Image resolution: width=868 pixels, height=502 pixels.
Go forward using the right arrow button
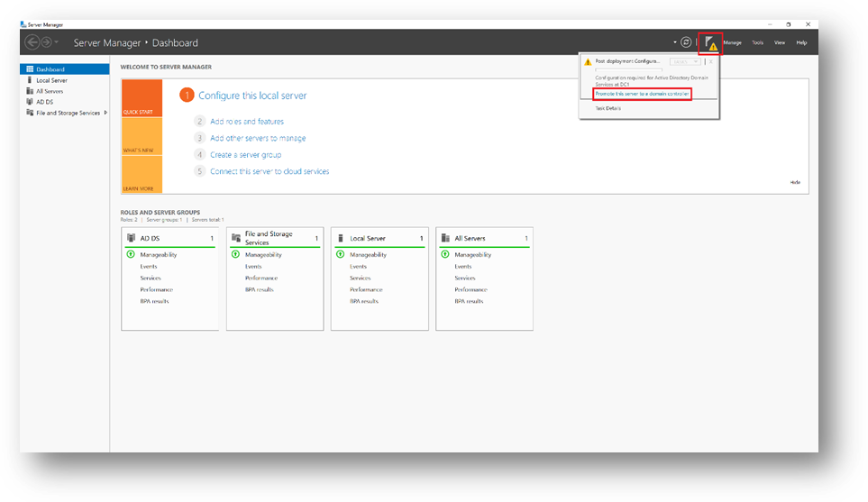[47, 42]
